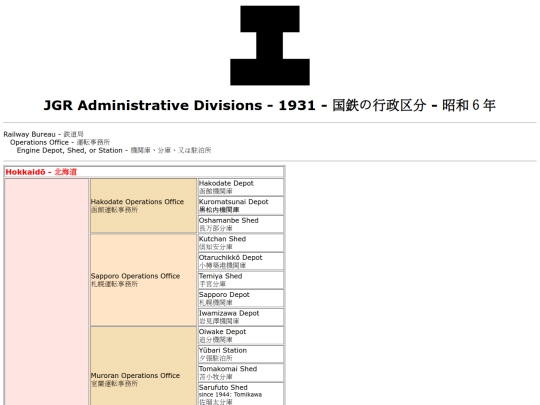Click the JGR Administrative Divisions 1931 heading
This screenshot has width=540, height=405.
pos(270,105)
